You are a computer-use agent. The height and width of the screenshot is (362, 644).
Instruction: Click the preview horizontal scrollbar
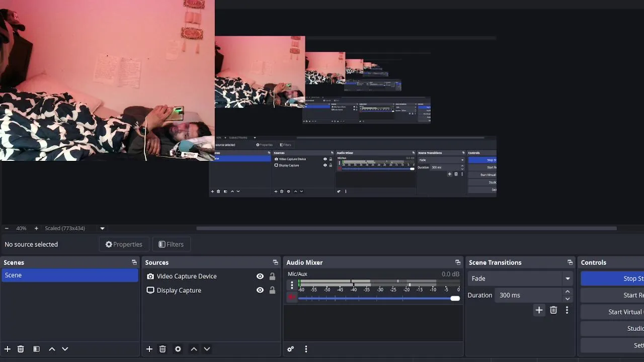tap(407, 228)
